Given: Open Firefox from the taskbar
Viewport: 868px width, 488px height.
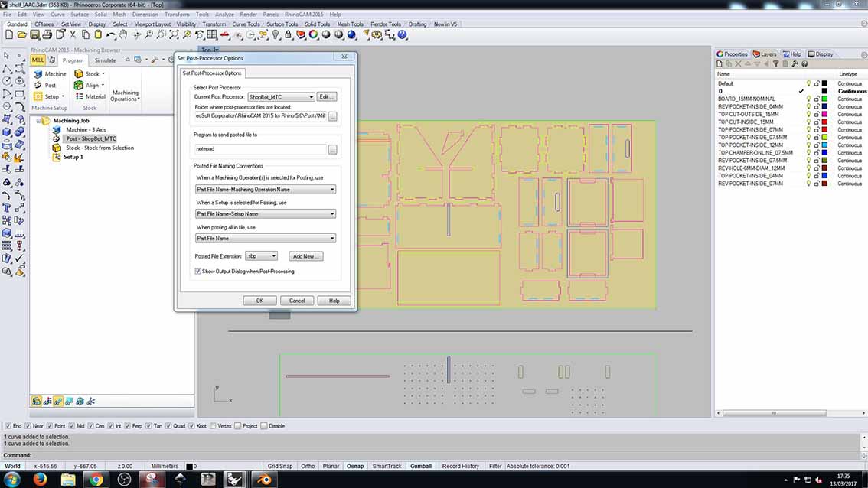Looking at the screenshot, I should (40, 479).
